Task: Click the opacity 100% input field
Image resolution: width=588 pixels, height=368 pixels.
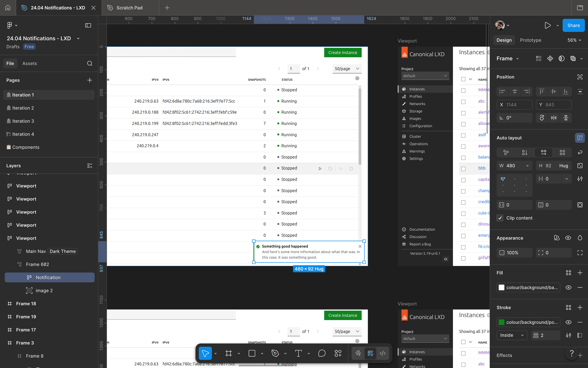Action: coord(514,253)
